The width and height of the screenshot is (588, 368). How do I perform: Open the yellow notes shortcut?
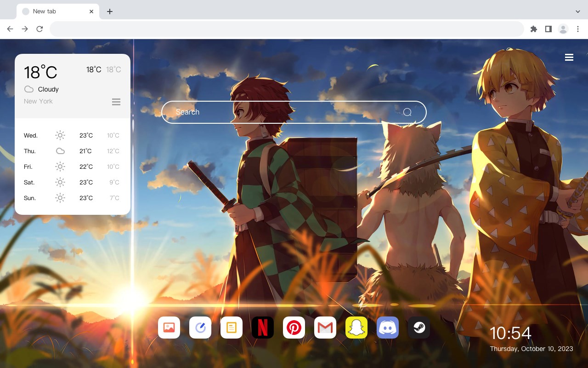click(x=232, y=328)
